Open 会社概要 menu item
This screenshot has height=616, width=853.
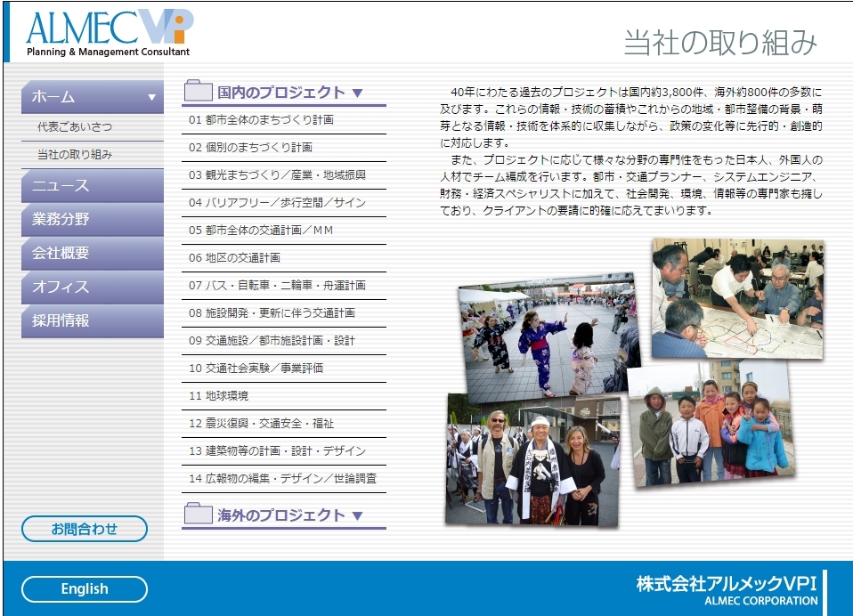coord(93,253)
